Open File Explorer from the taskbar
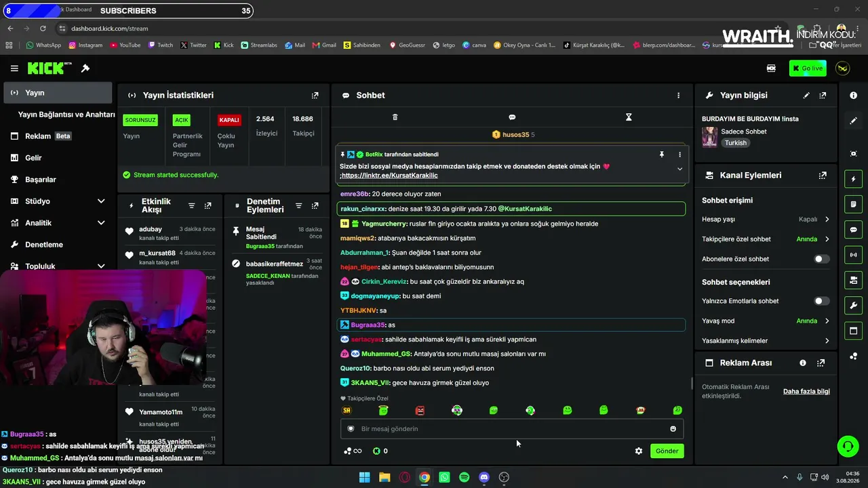The image size is (868, 488). [384, 477]
